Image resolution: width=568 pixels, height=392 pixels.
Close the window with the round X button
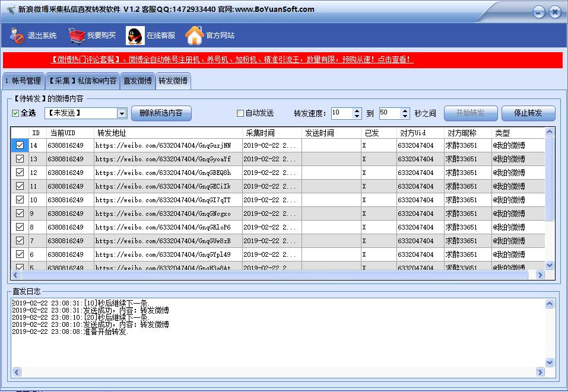click(x=554, y=12)
